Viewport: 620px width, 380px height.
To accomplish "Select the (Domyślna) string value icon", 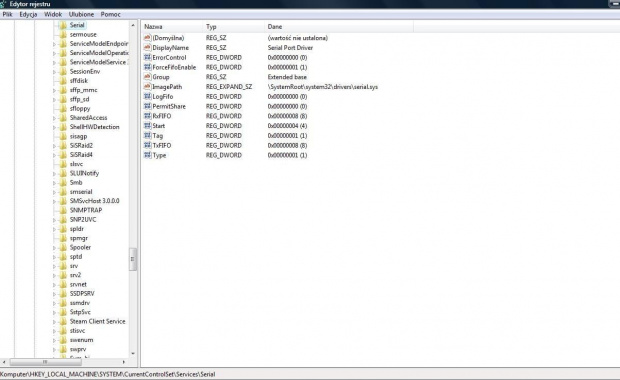I will pyautogui.click(x=147, y=38).
